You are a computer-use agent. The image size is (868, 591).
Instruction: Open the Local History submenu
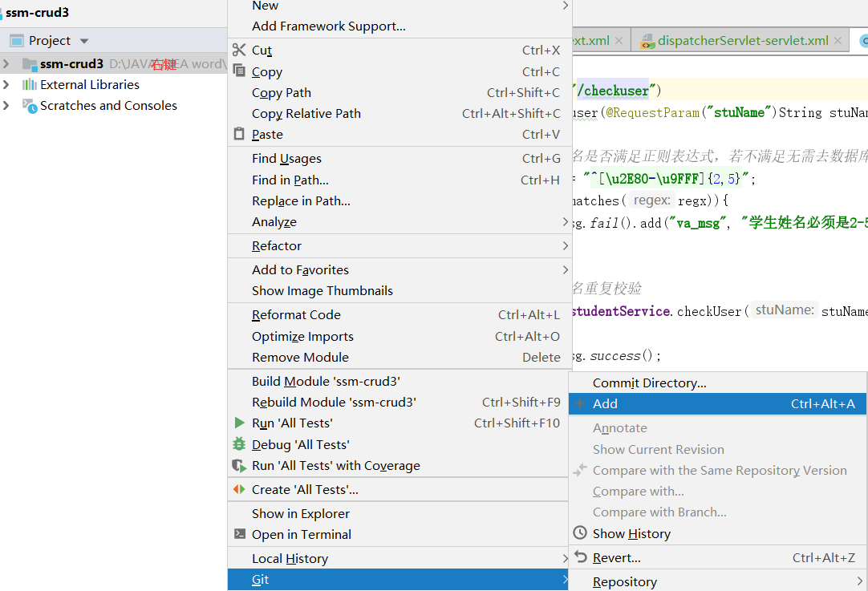pyautogui.click(x=398, y=558)
